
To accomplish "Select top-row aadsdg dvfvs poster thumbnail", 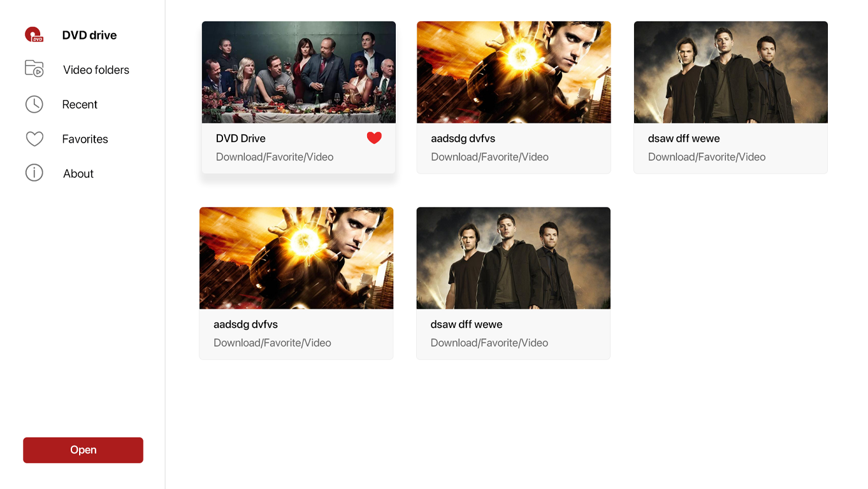I will (514, 72).
